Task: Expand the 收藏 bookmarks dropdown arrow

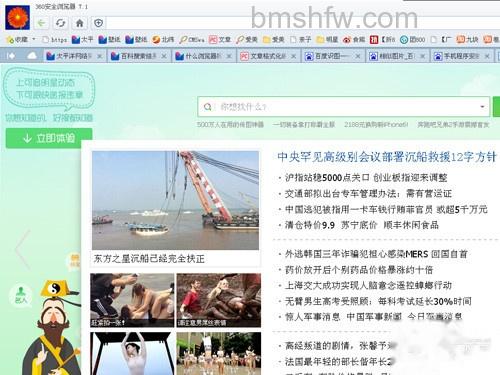Action: coord(34,39)
